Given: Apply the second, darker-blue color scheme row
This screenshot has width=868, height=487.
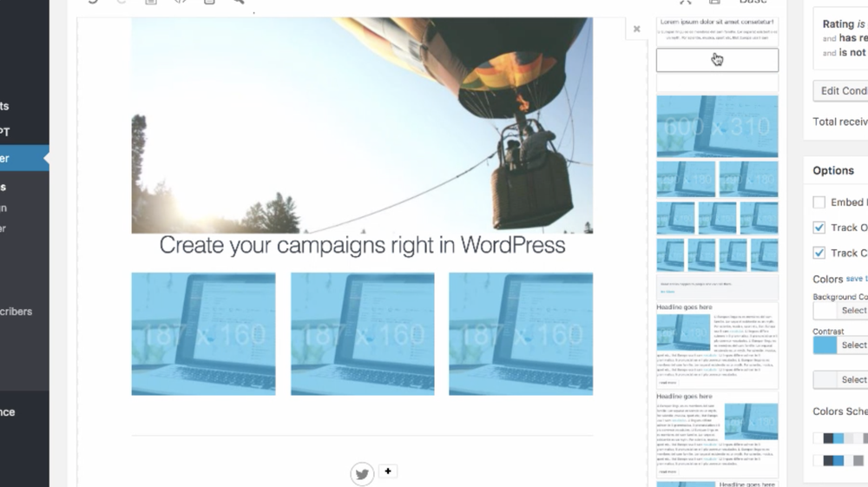Looking at the screenshot, I should pyautogui.click(x=840, y=460).
